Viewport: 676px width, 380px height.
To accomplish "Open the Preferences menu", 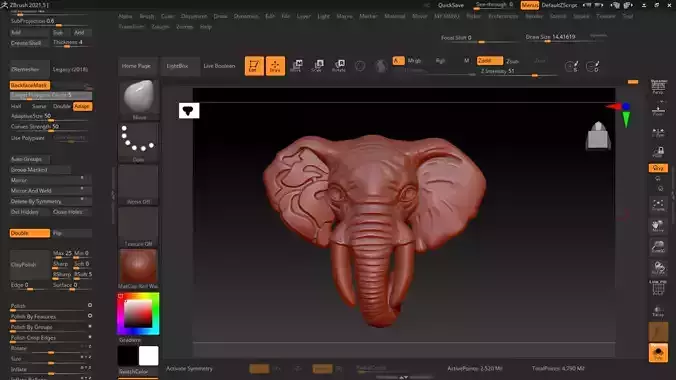I will tap(503, 16).
